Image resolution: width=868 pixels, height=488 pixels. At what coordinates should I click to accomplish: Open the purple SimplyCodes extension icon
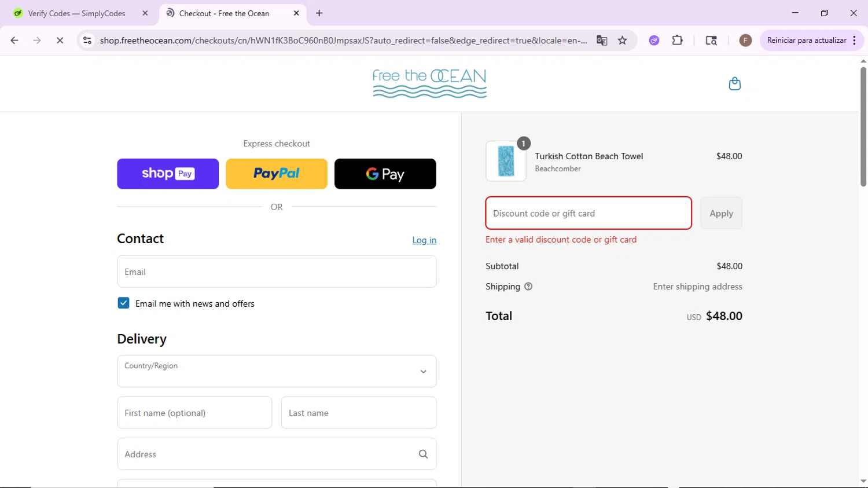(654, 41)
